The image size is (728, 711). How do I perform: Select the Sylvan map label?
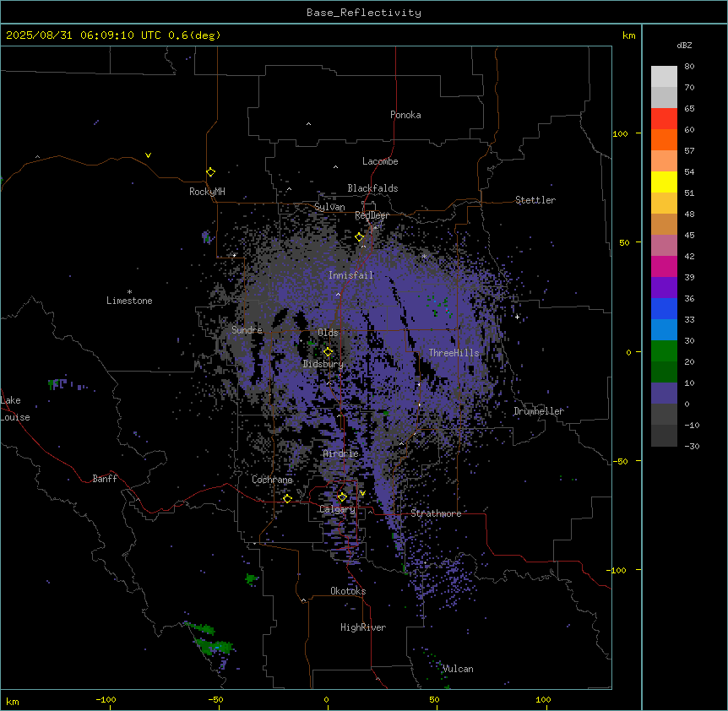329,207
